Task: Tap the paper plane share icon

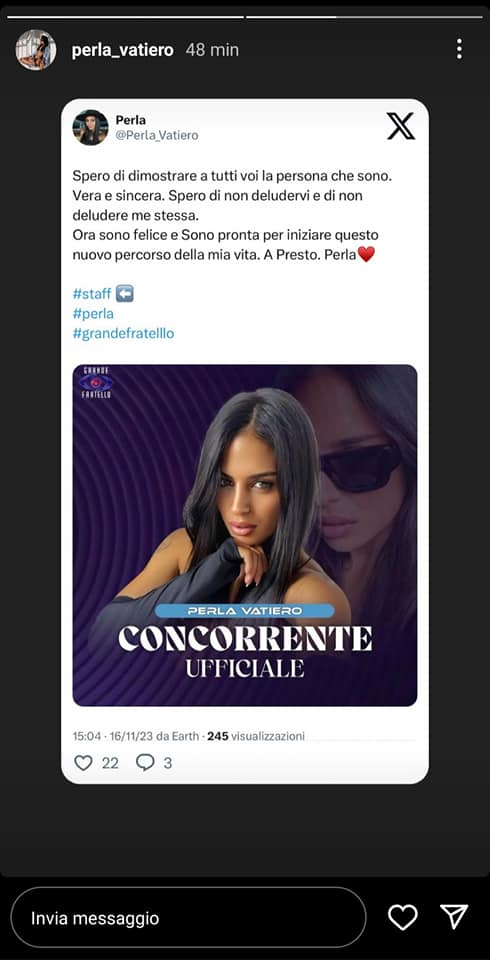Action: tap(454, 917)
